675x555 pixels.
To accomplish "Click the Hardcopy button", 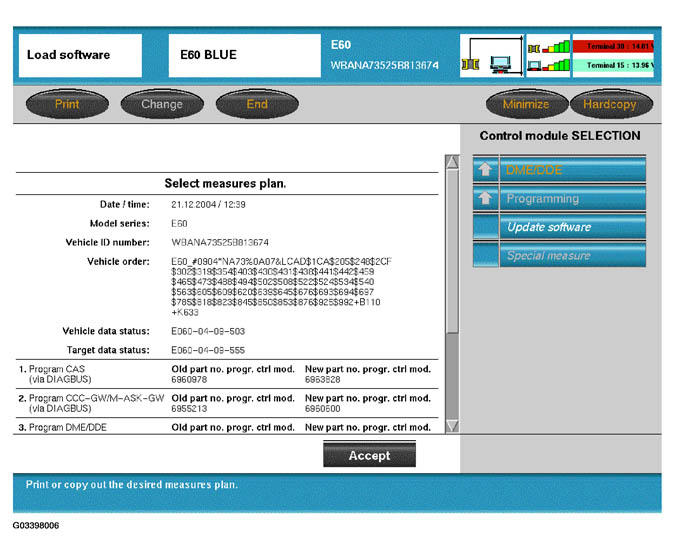I will (610, 104).
